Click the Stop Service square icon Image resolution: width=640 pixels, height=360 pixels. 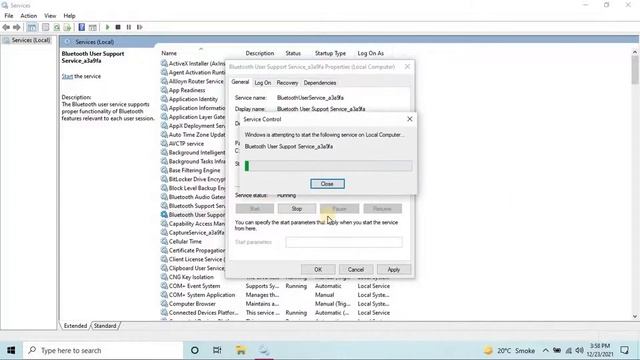click(x=118, y=27)
